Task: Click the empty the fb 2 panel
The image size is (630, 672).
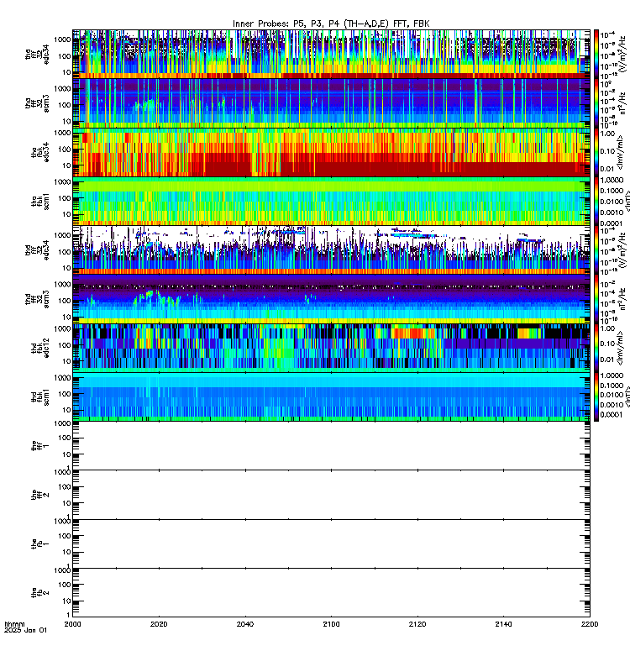Action: coord(331,592)
